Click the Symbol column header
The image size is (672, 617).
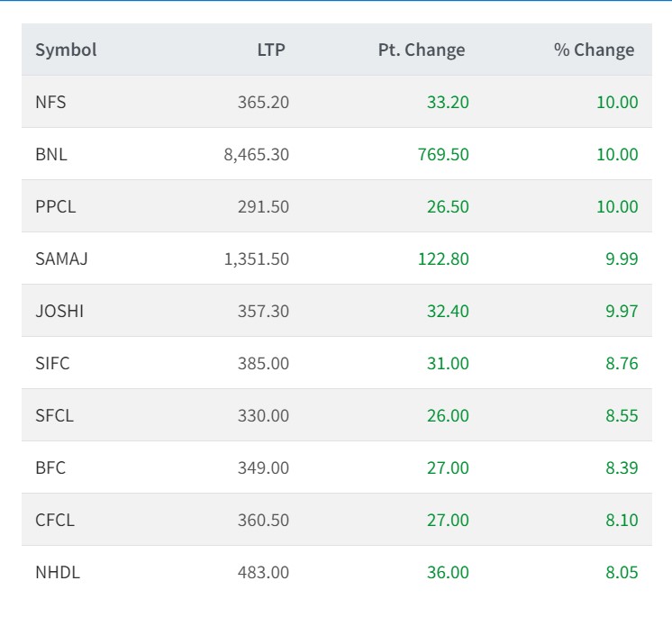tap(66, 50)
